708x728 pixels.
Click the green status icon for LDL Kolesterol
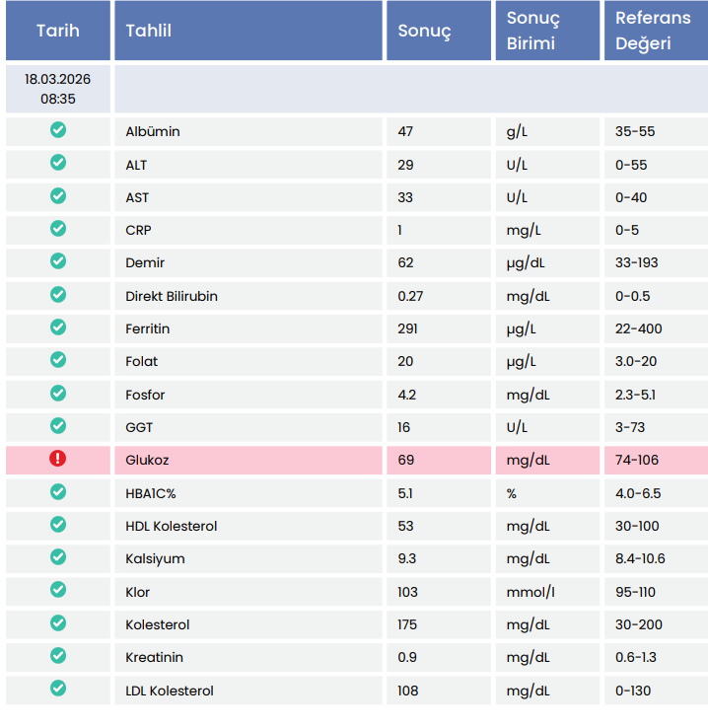(58, 690)
